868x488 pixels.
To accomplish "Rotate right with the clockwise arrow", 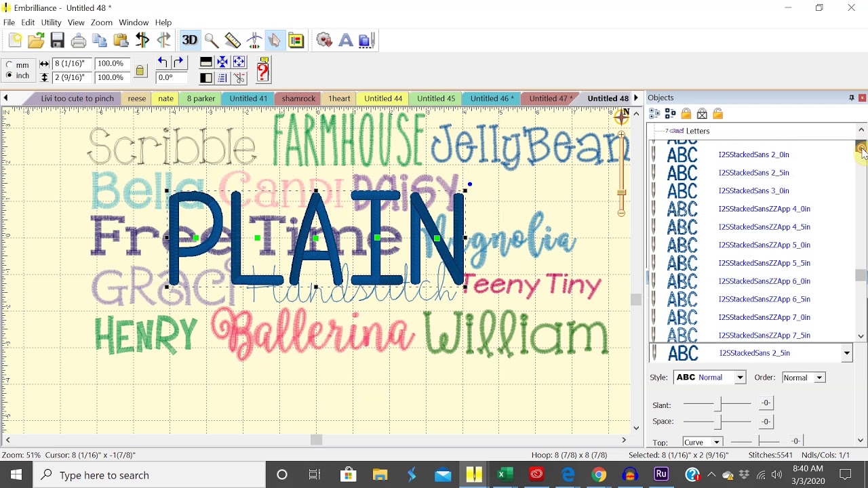I will click(178, 63).
